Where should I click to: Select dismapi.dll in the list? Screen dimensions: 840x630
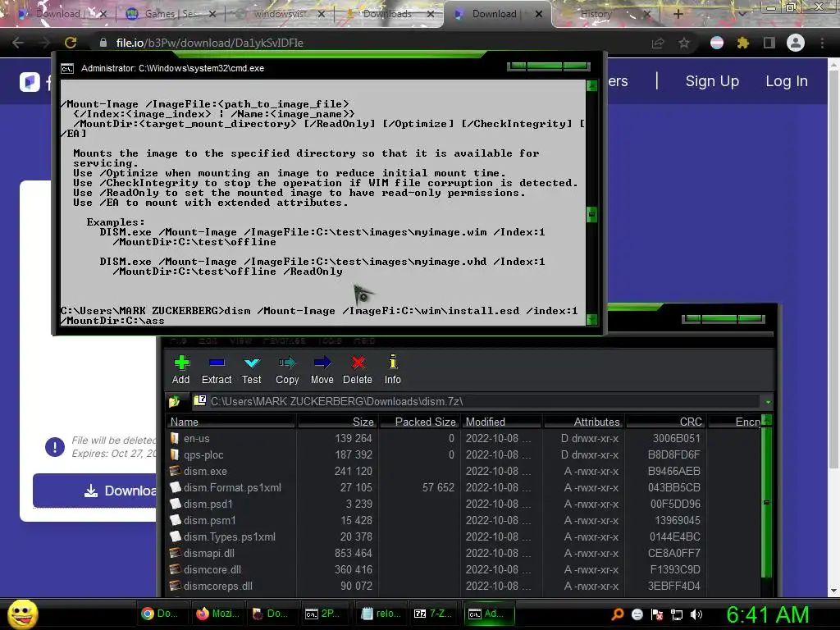(x=463, y=554)
